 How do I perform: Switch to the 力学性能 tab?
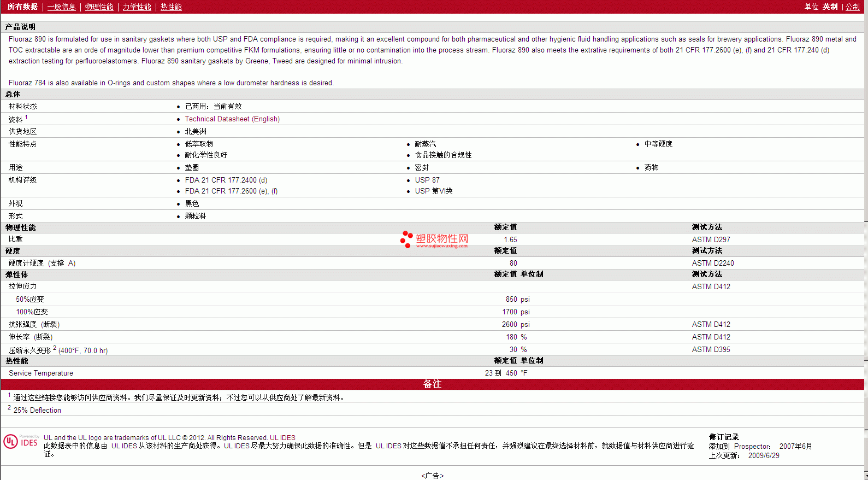[137, 7]
